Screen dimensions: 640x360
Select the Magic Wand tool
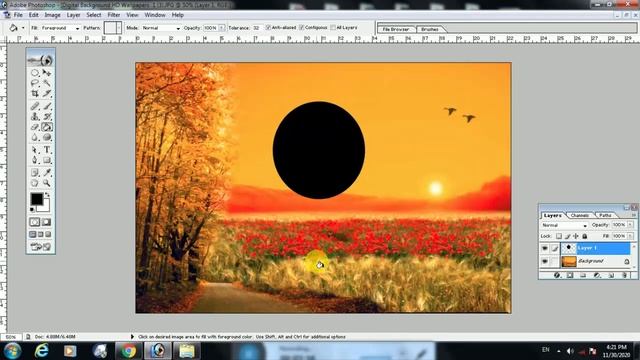pos(47,83)
